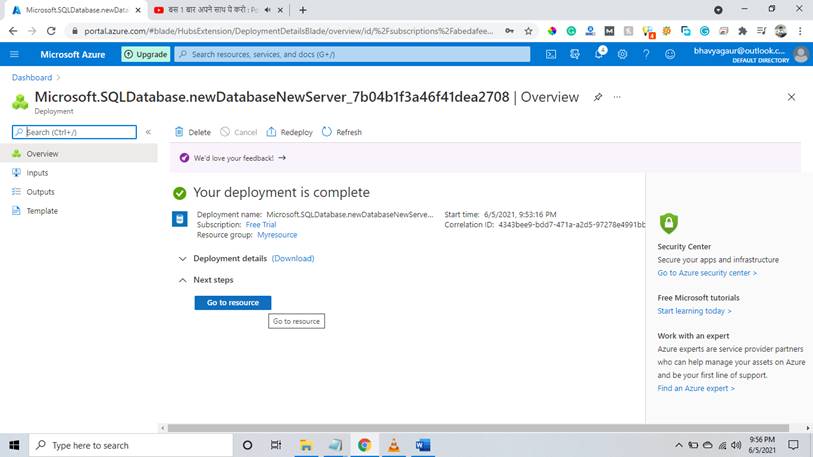Open the Chrome extensions puzzle icon
Screen dimensions: 813x457
(x=742, y=31)
